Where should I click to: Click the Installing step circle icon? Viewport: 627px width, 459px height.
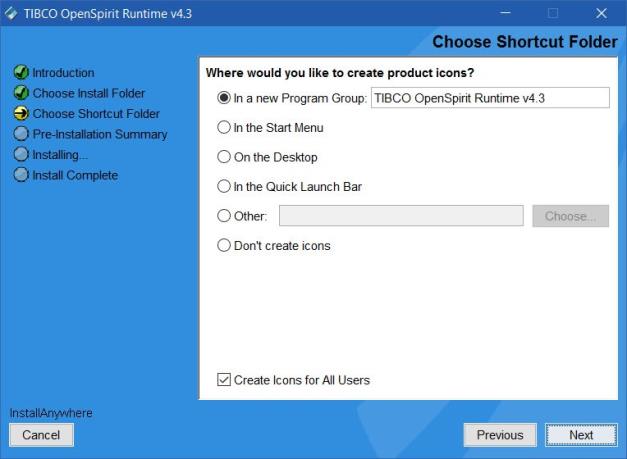[20, 155]
